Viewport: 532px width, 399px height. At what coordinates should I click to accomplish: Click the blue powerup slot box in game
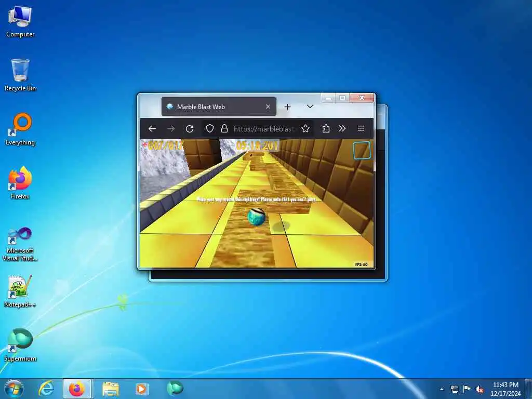(362, 150)
